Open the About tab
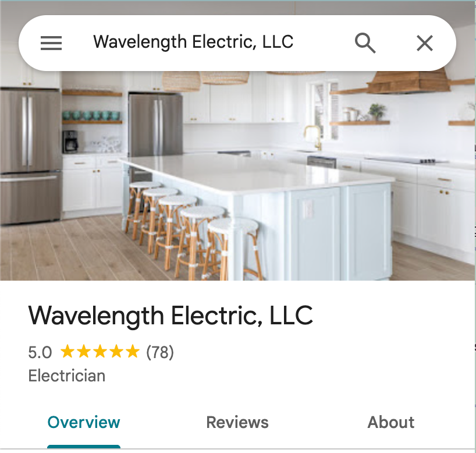This screenshot has width=476, height=453. [391, 422]
